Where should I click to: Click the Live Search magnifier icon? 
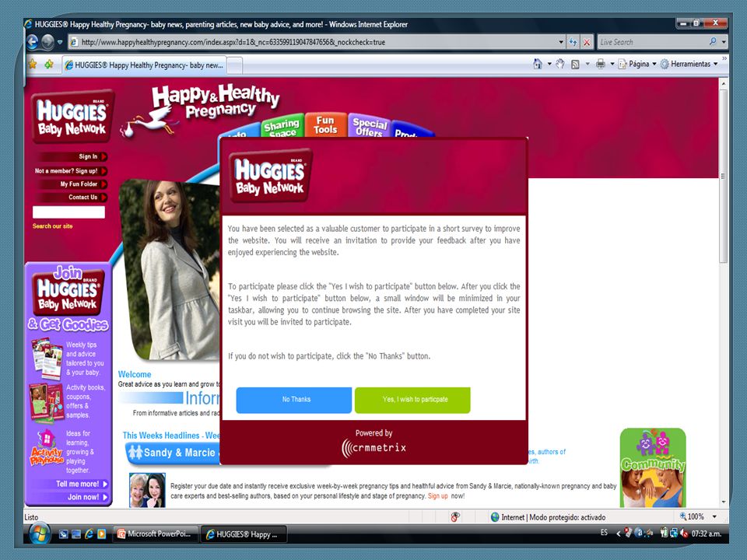(x=713, y=42)
